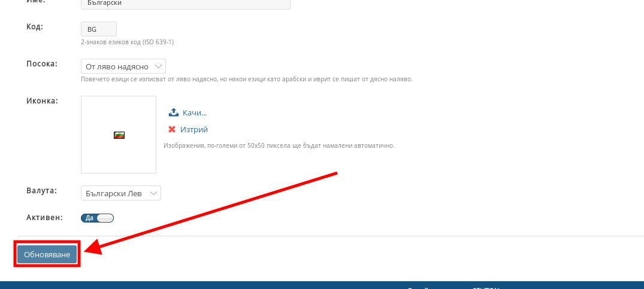This screenshot has width=644, height=289.
Task: Click the red X delete icon
Action: point(172,129)
